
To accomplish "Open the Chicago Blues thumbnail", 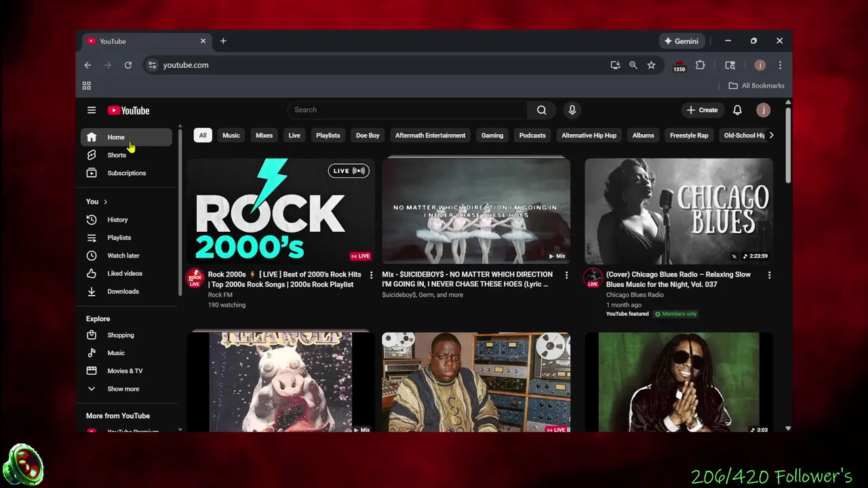I will tap(679, 211).
